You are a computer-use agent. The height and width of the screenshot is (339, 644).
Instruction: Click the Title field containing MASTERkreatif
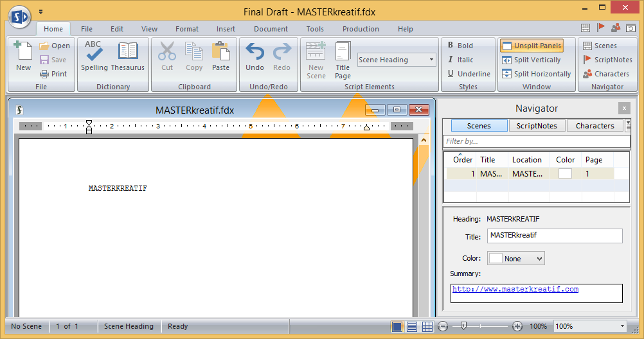[555, 236]
